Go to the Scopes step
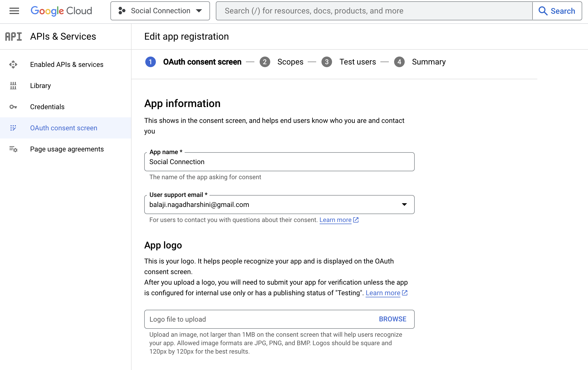The width and height of the screenshot is (588, 370). coord(290,62)
